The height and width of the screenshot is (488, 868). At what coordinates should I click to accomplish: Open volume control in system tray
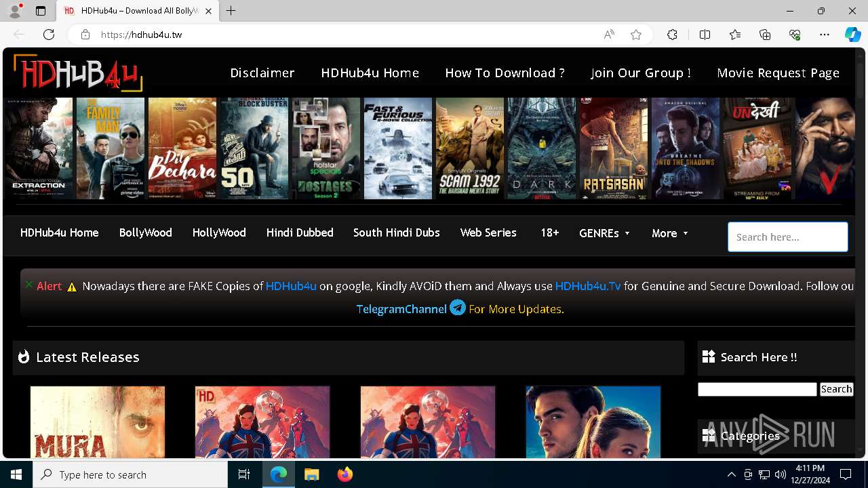781,474
